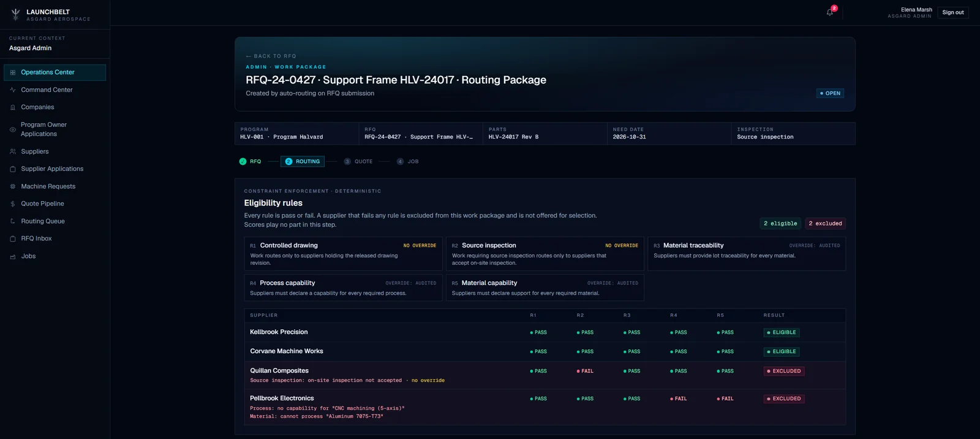Click Kellbrook Precision supplier row
Screen dimensions: 980x439
(545, 332)
